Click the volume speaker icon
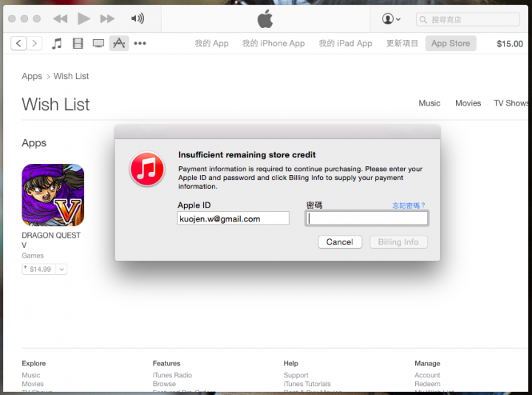This screenshot has height=395, width=532. tap(137, 18)
